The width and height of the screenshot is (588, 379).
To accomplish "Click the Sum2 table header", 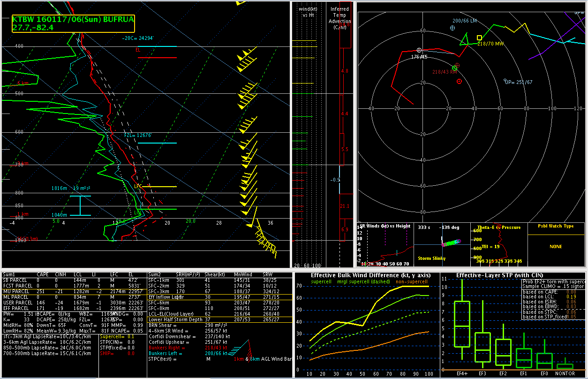I will click(154, 274).
